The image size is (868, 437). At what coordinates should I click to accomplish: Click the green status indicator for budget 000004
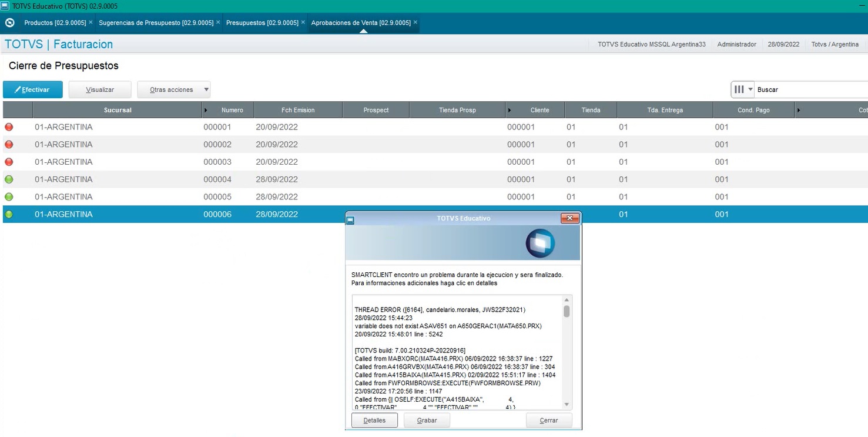click(x=9, y=179)
